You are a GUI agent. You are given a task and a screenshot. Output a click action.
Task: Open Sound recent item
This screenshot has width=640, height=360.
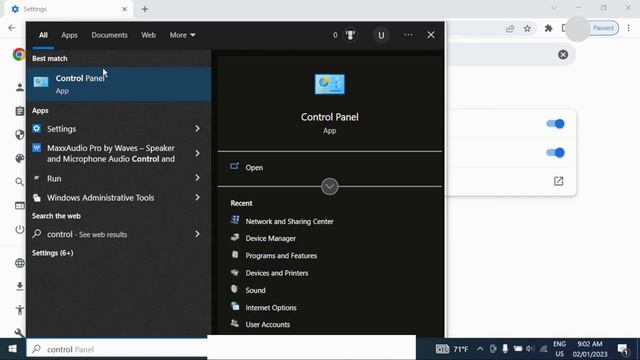click(x=256, y=290)
